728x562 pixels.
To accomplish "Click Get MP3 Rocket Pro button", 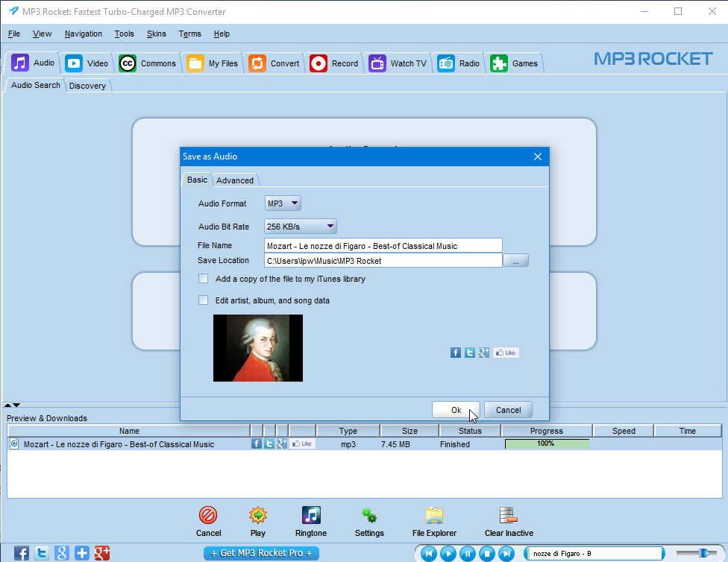I will (x=261, y=553).
